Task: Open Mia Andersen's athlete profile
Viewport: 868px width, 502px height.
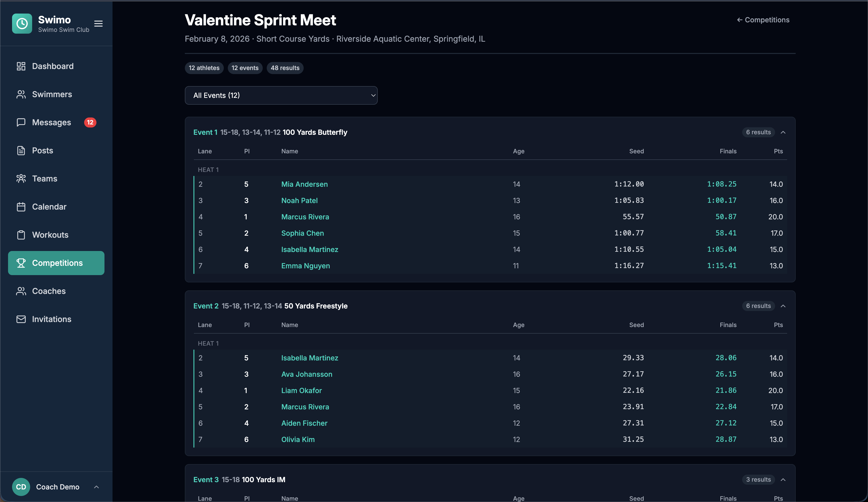Action: click(304, 184)
